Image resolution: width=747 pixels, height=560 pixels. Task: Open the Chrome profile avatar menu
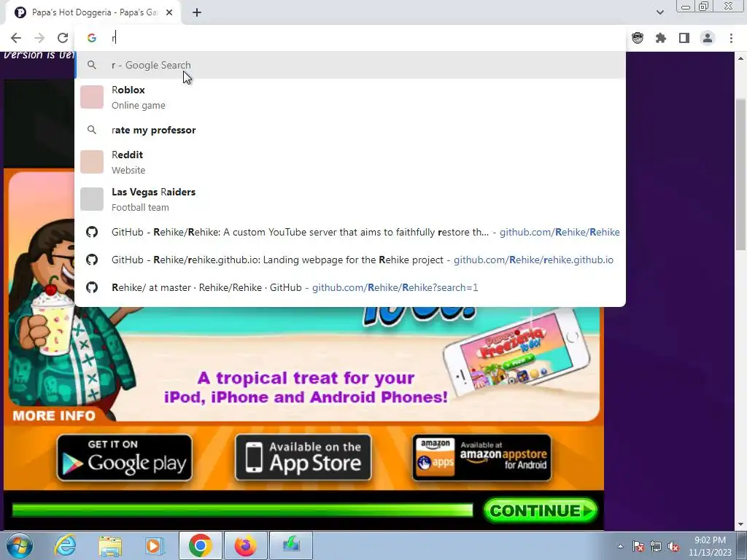tap(708, 38)
